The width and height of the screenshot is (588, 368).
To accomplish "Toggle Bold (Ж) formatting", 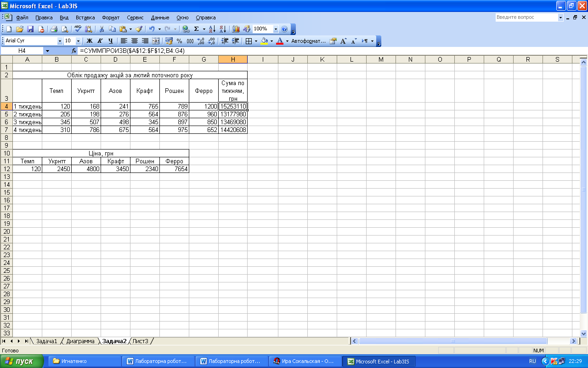I will point(90,41).
